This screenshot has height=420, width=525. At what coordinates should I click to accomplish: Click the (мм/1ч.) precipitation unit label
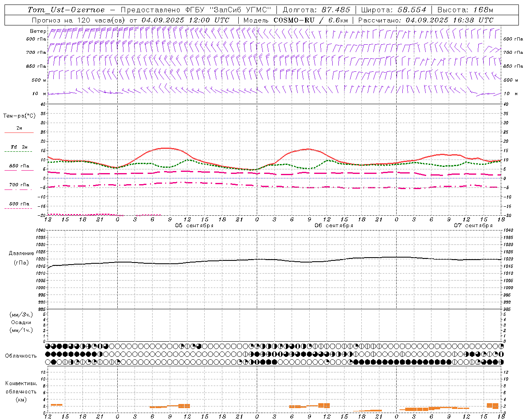pos(21,330)
